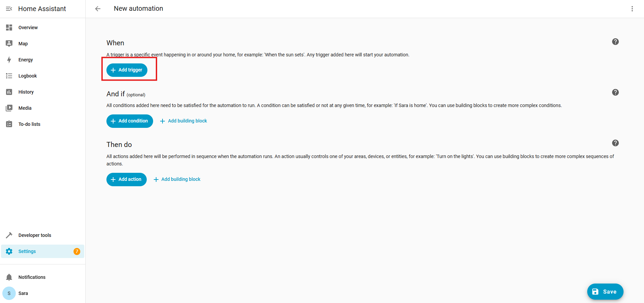
Task: Save the new automation
Action: [x=605, y=292]
